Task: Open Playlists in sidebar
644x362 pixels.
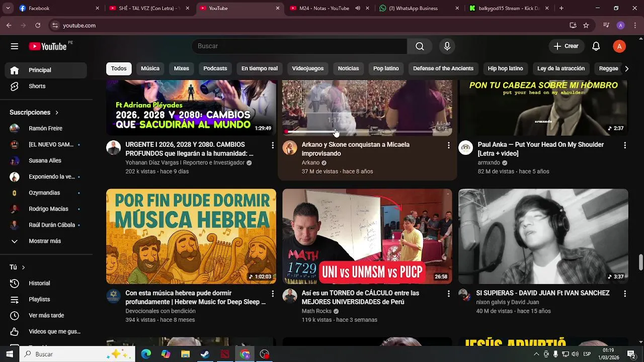Action: [46, 299]
